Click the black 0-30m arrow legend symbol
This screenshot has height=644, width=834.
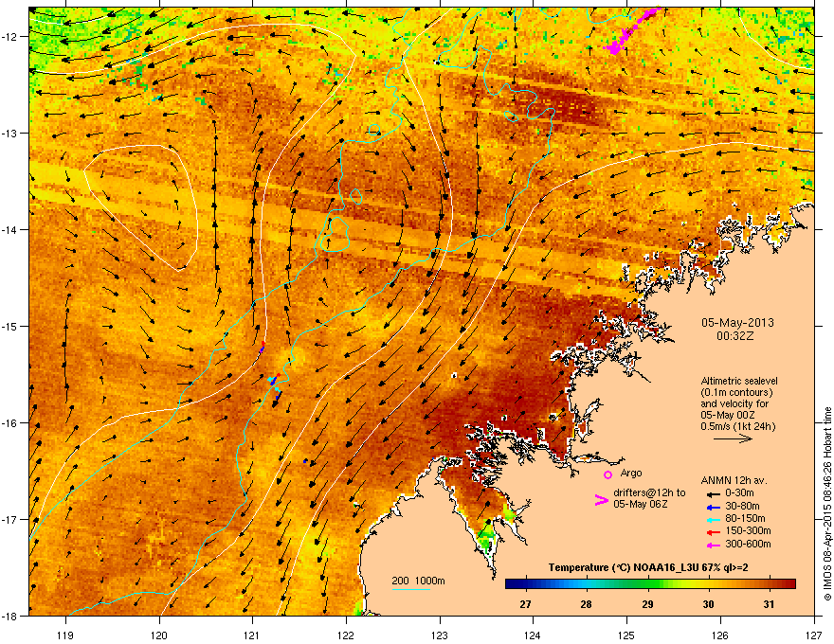click(x=713, y=494)
